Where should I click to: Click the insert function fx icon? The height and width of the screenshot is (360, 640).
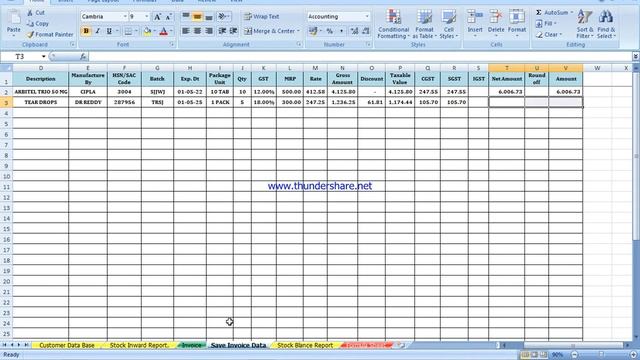(83, 56)
